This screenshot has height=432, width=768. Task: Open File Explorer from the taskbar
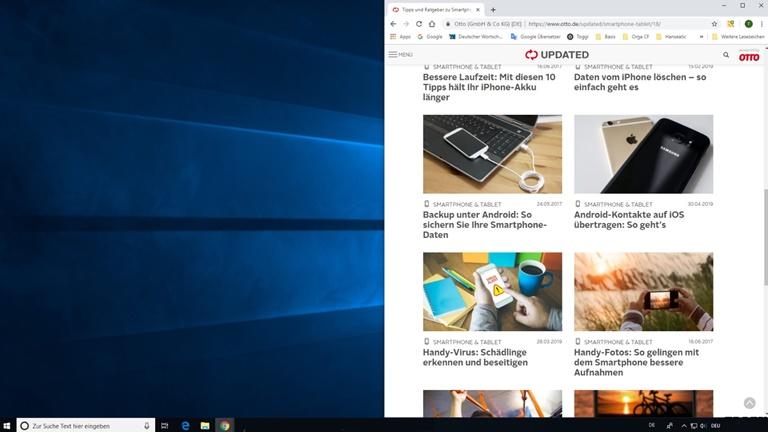point(205,425)
